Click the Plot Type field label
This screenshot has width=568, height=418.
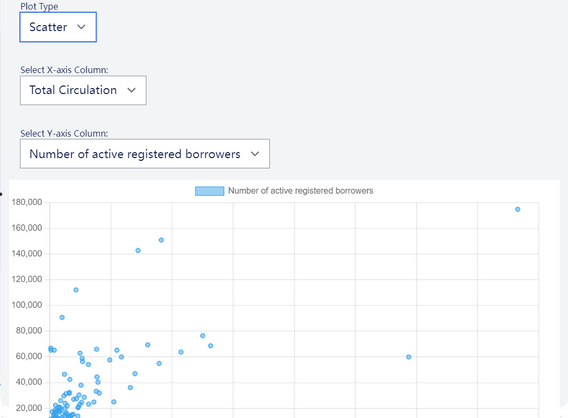click(39, 6)
